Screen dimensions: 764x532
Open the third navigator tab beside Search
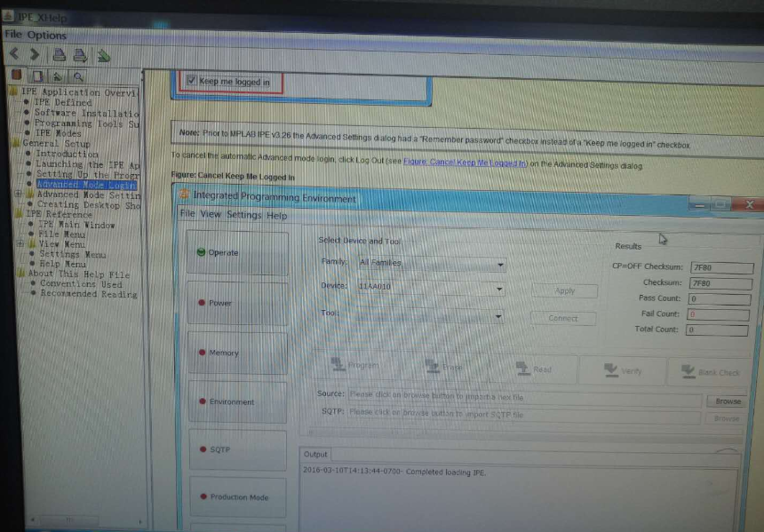tap(58, 76)
